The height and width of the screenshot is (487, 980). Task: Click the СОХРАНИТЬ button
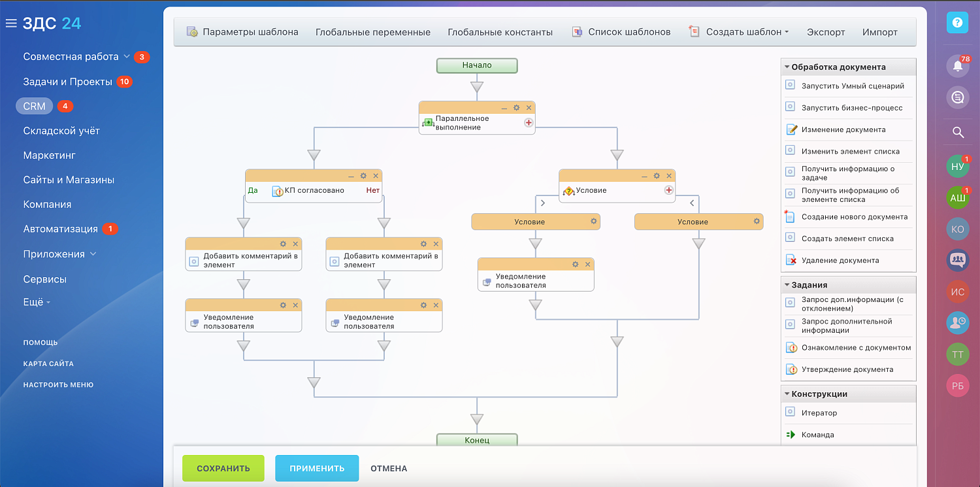(x=223, y=468)
